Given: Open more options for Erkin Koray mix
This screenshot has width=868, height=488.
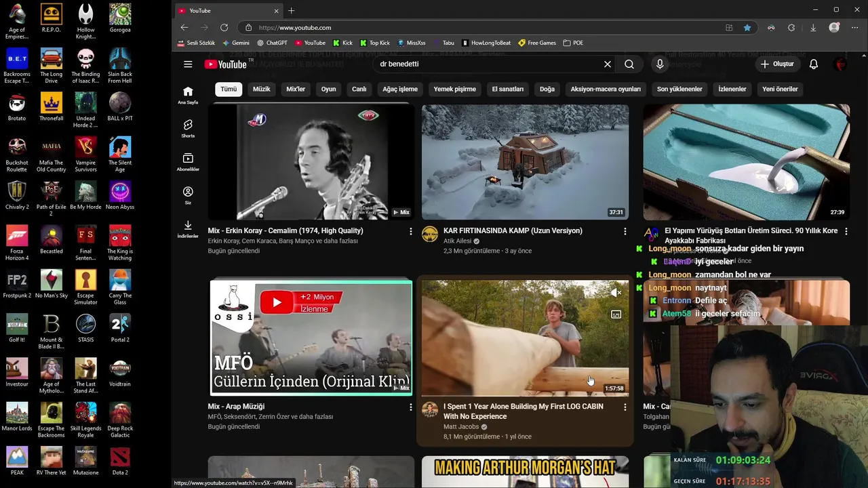Looking at the screenshot, I should tap(410, 232).
